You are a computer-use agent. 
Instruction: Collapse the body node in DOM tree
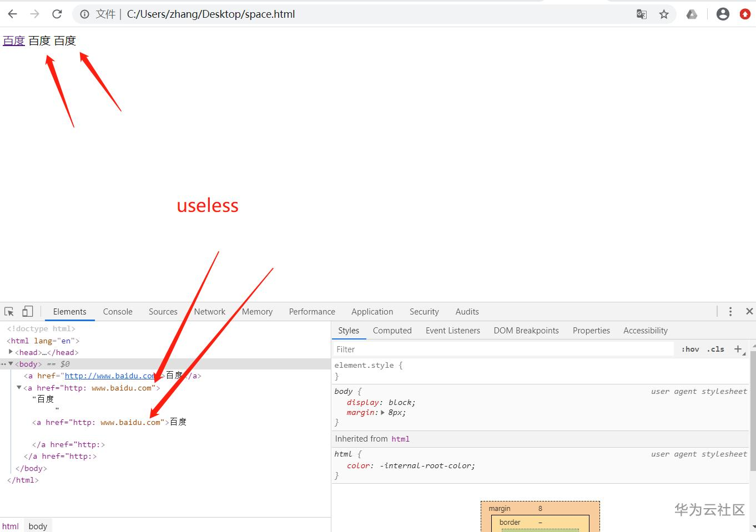click(x=11, y=364)
